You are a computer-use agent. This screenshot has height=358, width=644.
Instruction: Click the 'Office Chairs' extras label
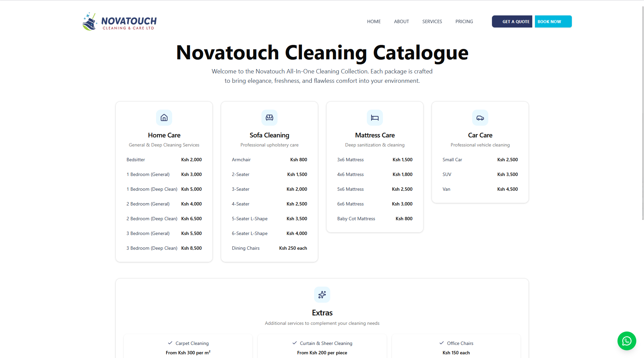[x=460, y=343]
